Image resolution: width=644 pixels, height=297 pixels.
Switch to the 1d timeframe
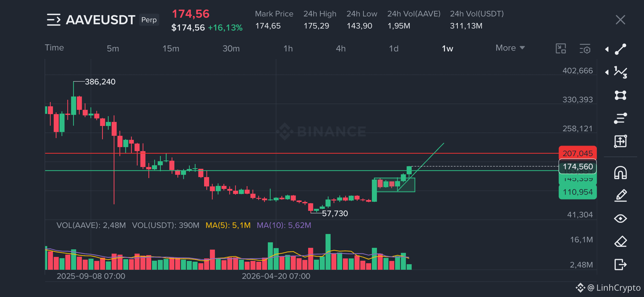coord(394,48)
